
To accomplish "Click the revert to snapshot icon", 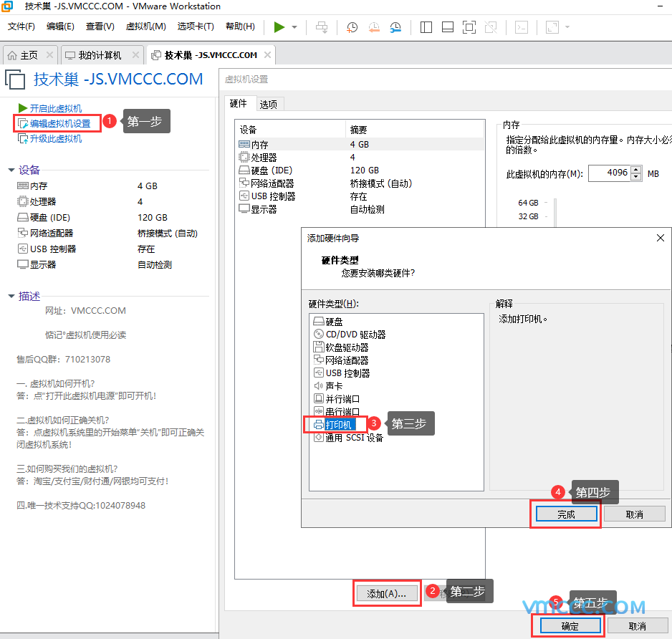I will click(x=374, y=27).
